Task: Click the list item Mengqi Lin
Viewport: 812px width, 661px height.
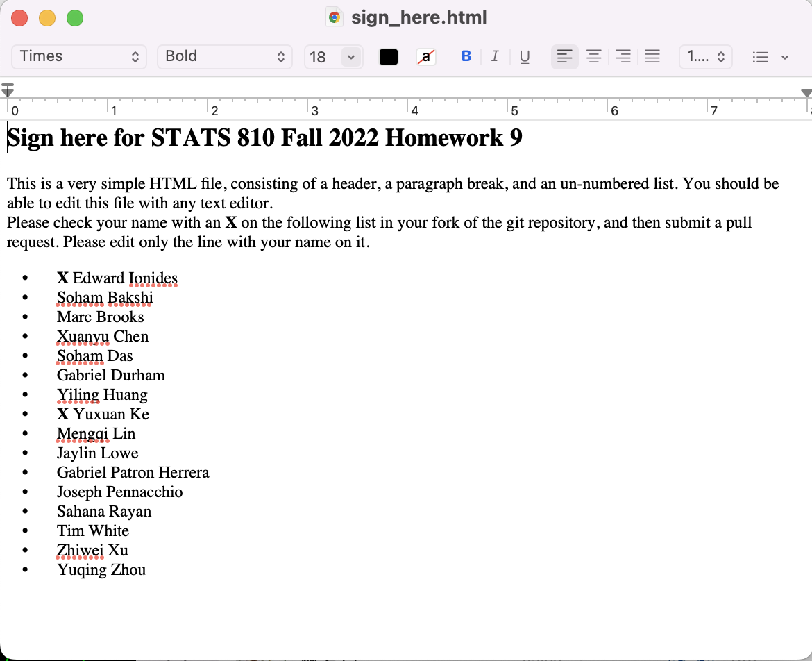Action: pyautogui.click(x=96, y=433)
